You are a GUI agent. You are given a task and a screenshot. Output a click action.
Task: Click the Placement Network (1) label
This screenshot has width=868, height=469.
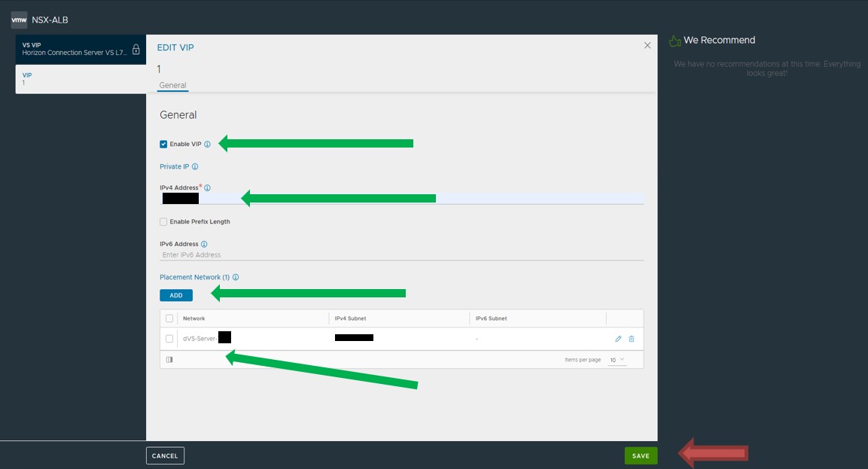195,278
